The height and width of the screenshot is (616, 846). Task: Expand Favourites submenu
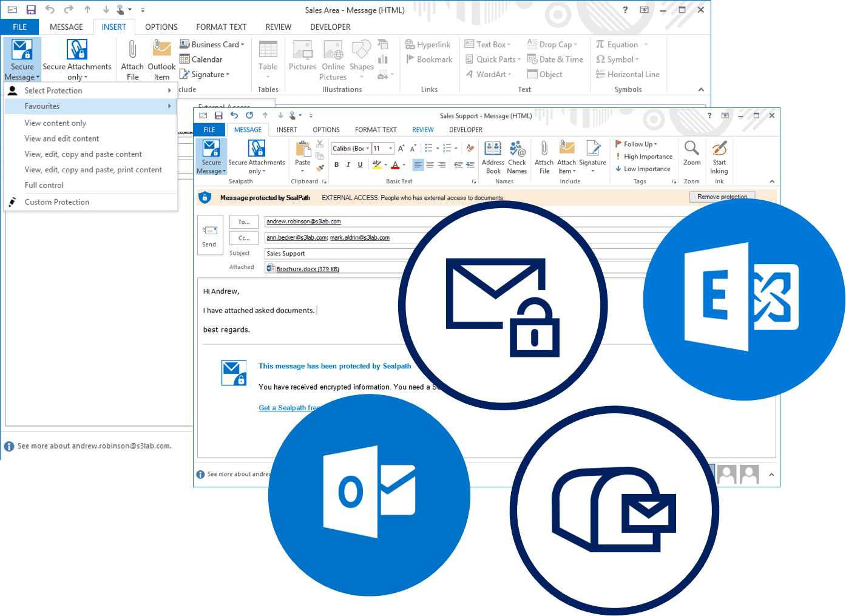point(90,106)
